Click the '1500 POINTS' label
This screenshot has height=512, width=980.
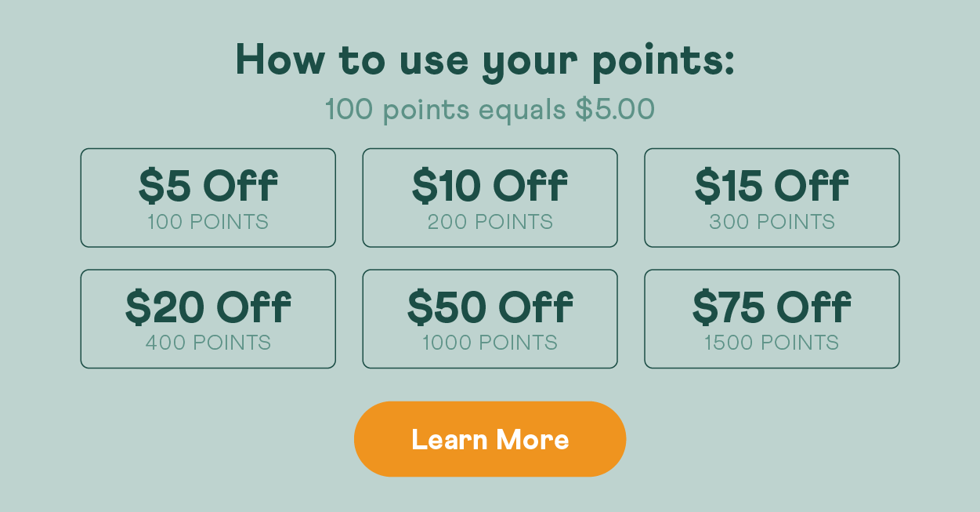click(x=772, y=343)
